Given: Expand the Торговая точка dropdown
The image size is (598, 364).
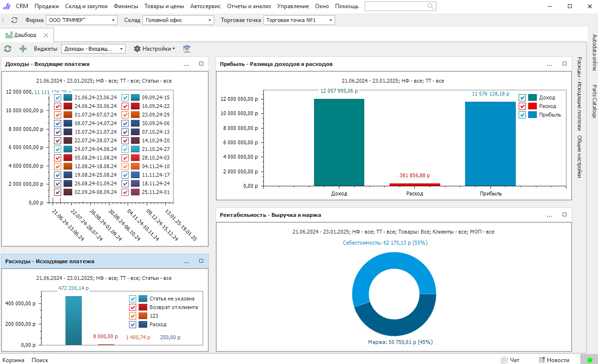Looking at the screenshot, I should (x=331, y=21).
